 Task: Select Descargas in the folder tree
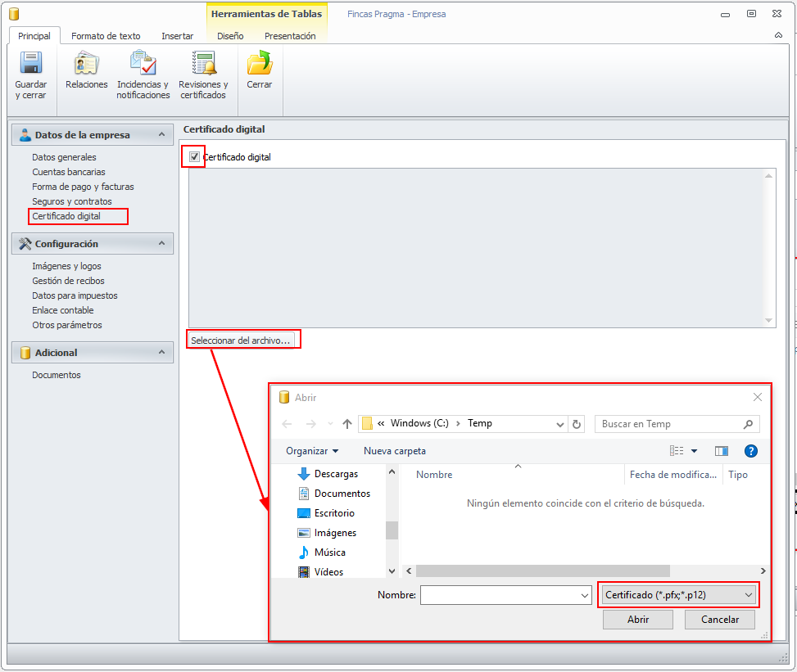coord(336,474)
